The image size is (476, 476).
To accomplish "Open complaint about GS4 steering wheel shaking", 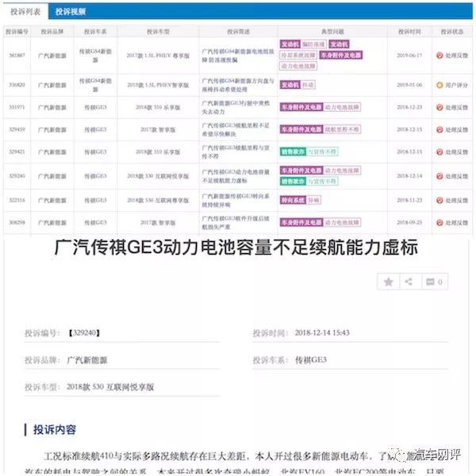I will pyautogui.click(x=238, y=85).
